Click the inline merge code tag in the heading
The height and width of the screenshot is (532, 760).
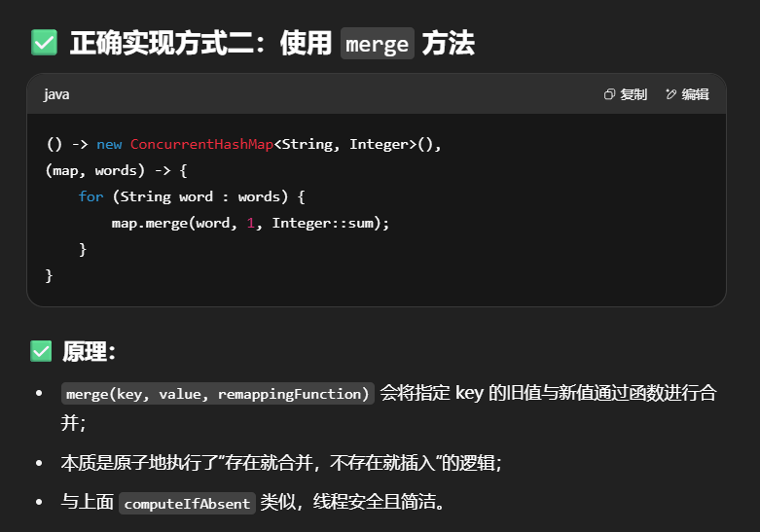377,44
